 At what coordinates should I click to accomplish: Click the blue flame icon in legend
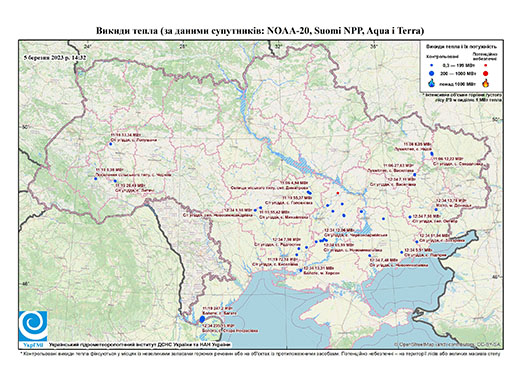(x=432, y=83)
